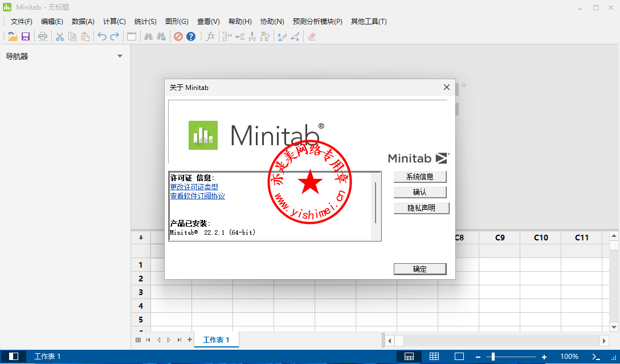Open the 图形(G) menu

point(177,22)
